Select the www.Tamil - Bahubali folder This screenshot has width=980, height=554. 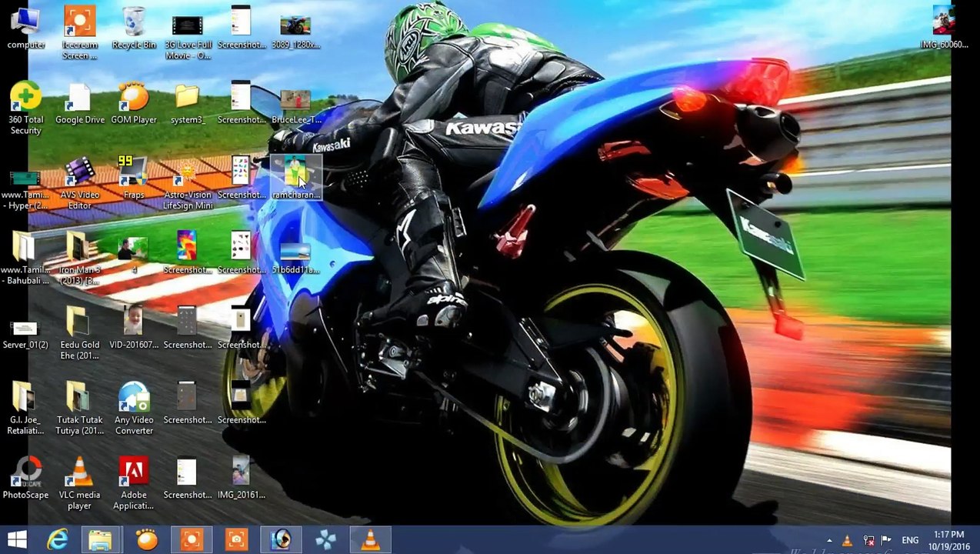pyautogui.click(x=25, y=259)
